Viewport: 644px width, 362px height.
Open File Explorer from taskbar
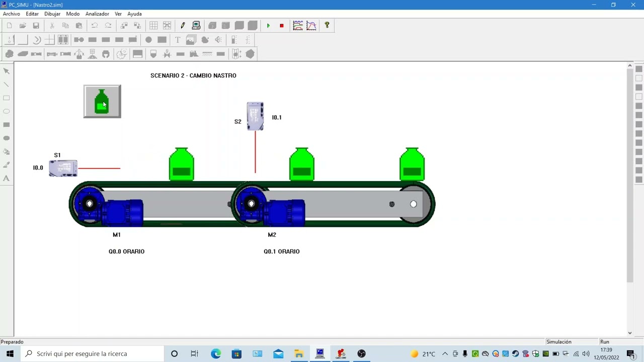coord(299,353)
